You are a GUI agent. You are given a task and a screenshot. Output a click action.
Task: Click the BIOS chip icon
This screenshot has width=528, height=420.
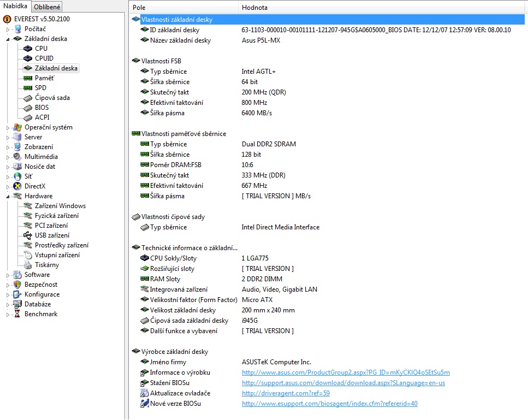28,108
